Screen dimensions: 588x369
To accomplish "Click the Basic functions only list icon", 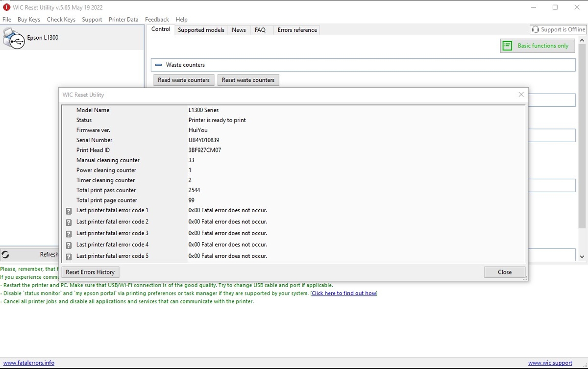I will (508, 46).
